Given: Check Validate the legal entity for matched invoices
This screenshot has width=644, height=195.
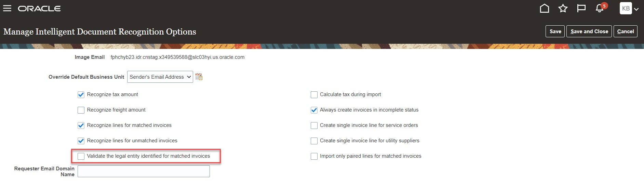Looking at the screenshot, I should coord(81,156).
